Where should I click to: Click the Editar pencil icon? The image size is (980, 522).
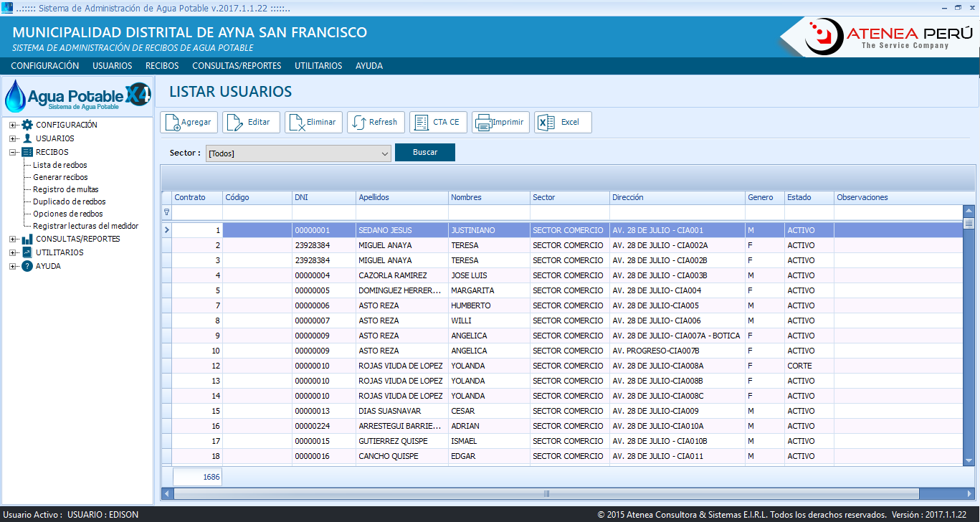(x=234, y=123)
